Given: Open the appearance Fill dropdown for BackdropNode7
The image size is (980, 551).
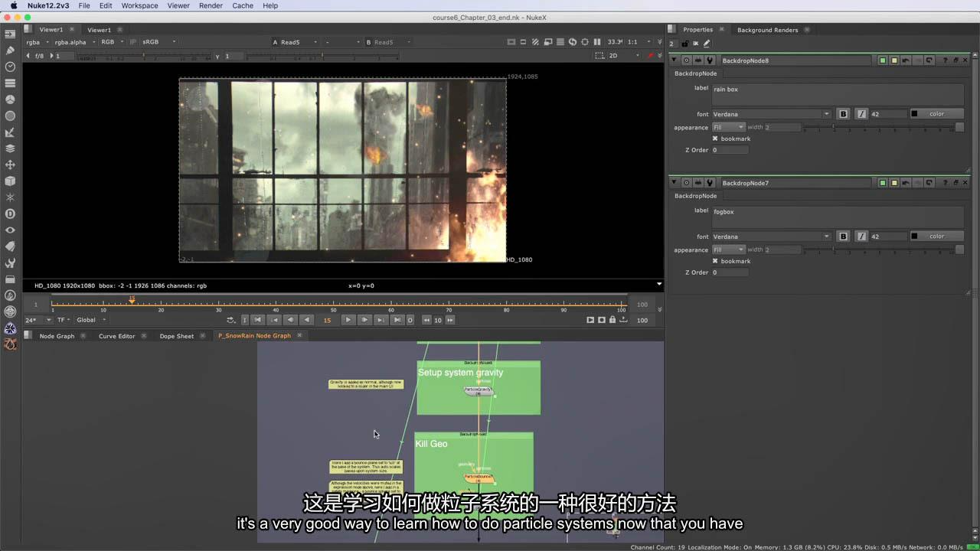Looking at the screenshot, I should (728, 249).
